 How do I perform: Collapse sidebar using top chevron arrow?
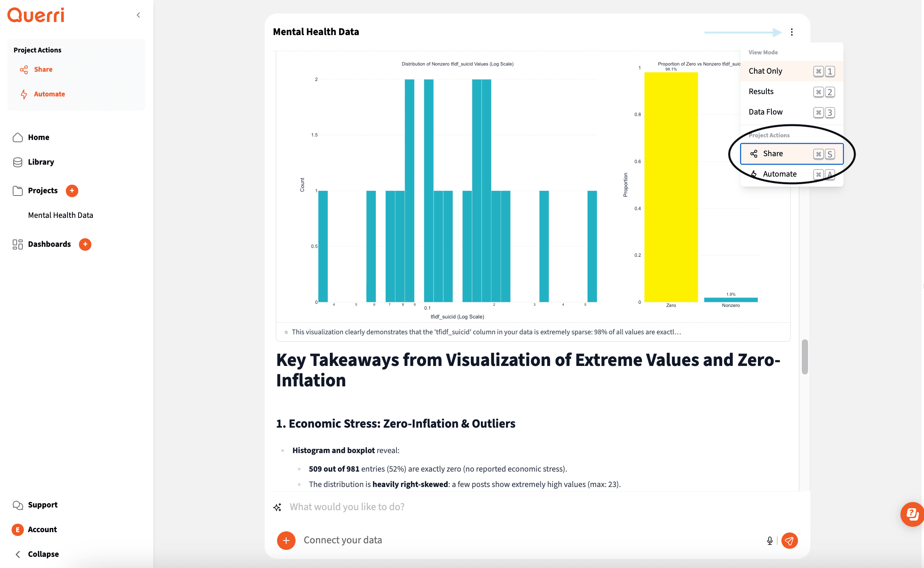point(138,15)
